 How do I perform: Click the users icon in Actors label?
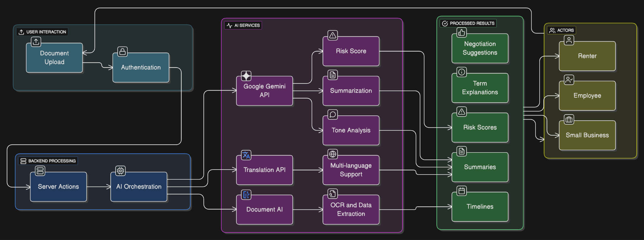tap(552, 31)
